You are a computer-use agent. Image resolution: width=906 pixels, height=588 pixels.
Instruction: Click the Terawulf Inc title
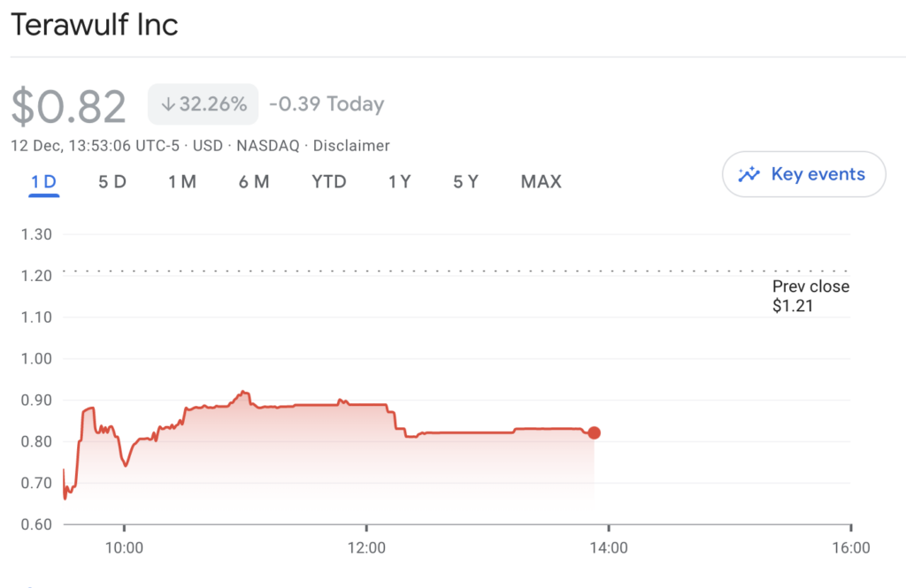pyautogui.click(x=94, y=25)
